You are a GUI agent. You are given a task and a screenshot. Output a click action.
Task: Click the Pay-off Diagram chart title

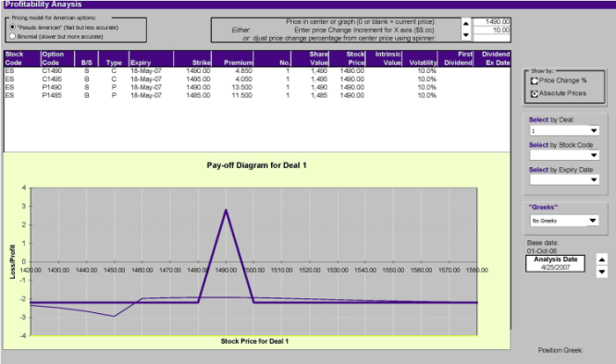pos(256,165)
